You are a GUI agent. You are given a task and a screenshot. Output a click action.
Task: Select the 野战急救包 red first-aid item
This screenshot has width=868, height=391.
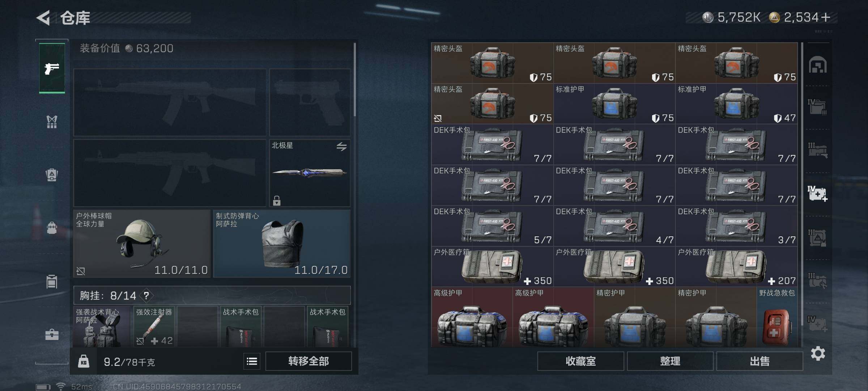[777, 318]
